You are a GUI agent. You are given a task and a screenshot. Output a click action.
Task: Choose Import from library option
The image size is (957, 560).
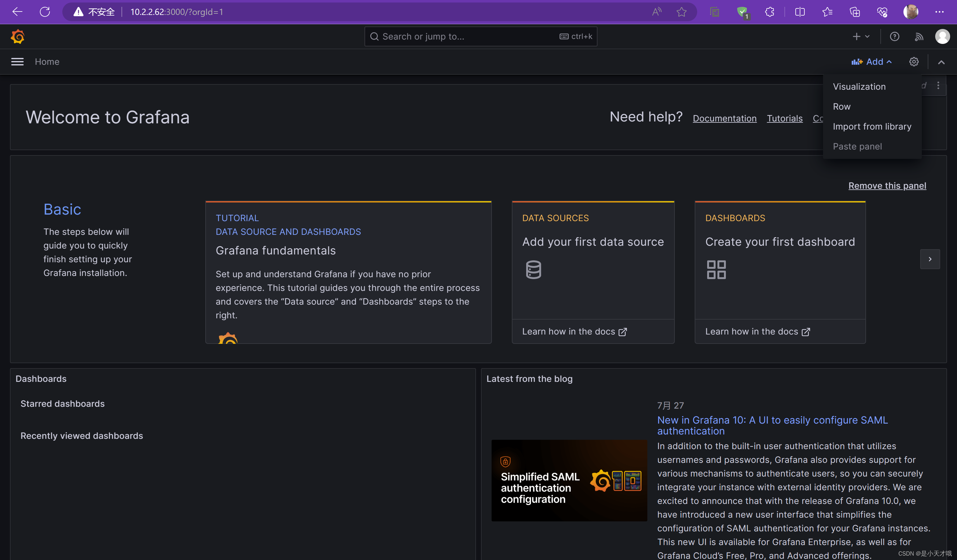tap(872, 126)
